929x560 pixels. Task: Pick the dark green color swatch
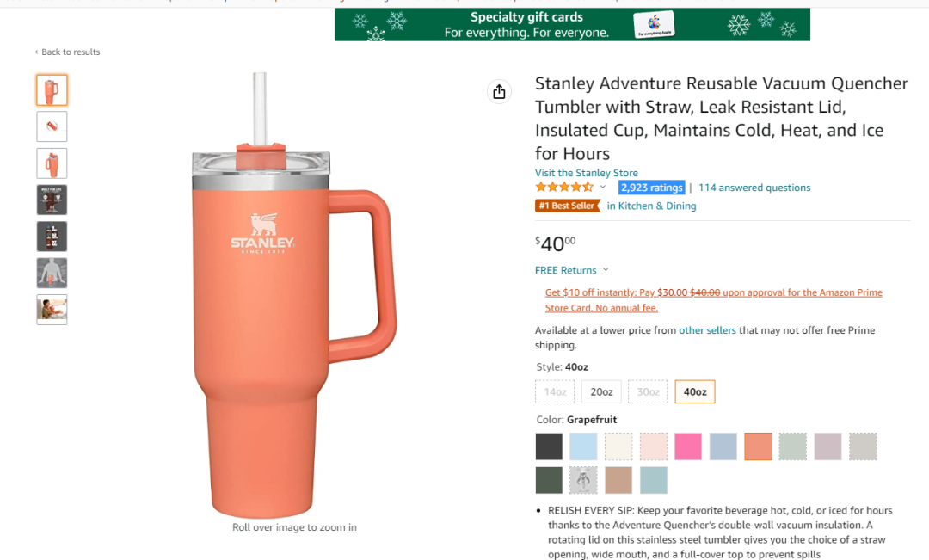(549, 480)
